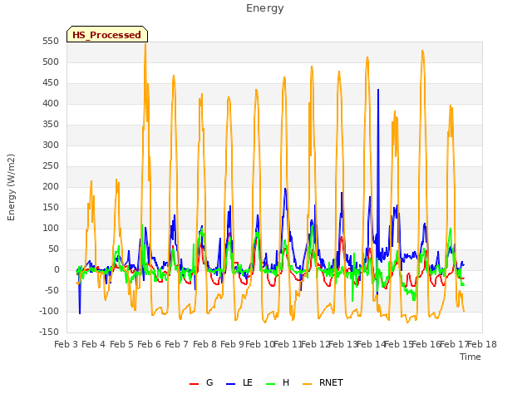Click the -100 y-axis tick label

point(49,312)
